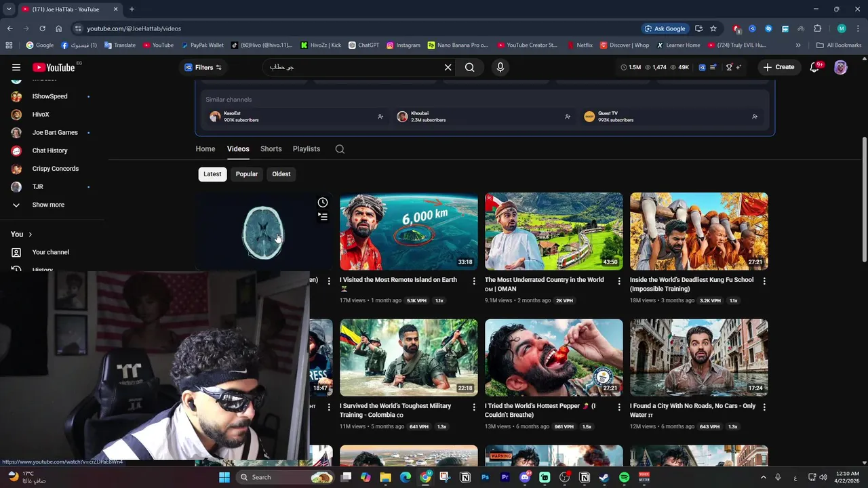The width and height of the screenshot is (868, 488).
Task: Open the brain scan video thumbnail
Action: point(264,232)
